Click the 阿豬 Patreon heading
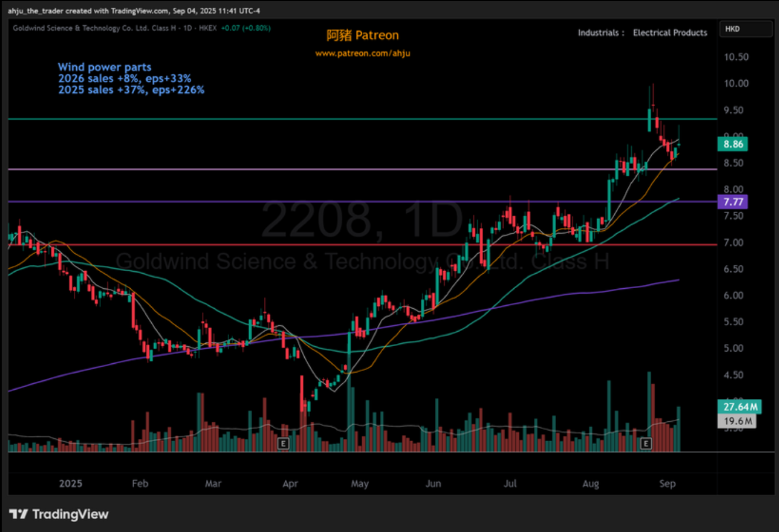Screen dimensions: 779x532 [x=362, y=35]
